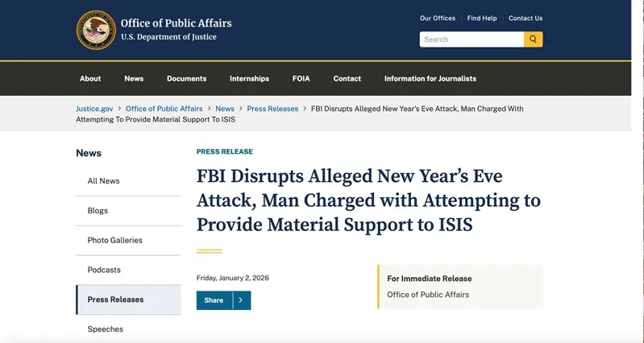Open the FOIA navigation item
This screenshot has height=343, width=644.
(301, 79)
